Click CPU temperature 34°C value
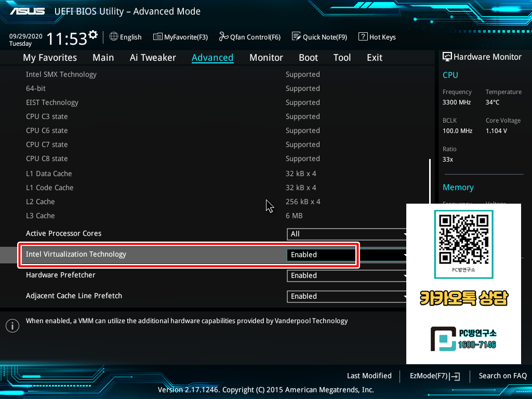 click(x=493, y=102)
